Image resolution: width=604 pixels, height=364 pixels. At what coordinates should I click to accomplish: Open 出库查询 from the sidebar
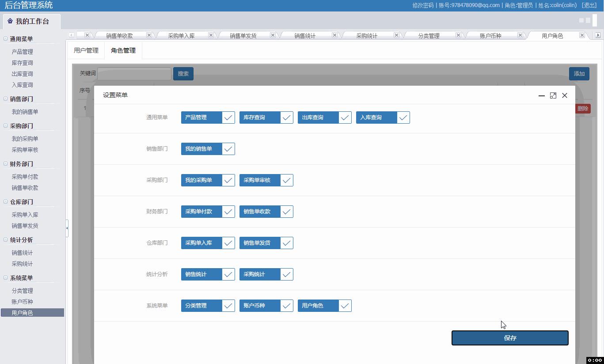tap(23, 74)
